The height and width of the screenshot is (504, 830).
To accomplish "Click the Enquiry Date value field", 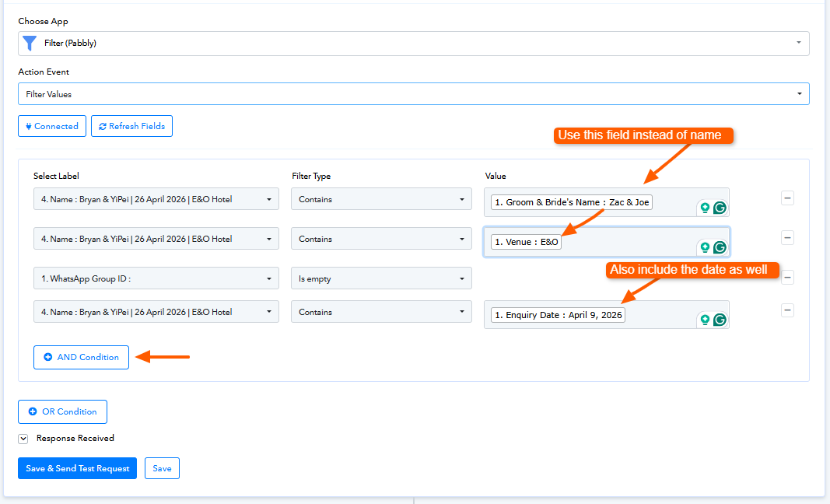I will (607, 314).
